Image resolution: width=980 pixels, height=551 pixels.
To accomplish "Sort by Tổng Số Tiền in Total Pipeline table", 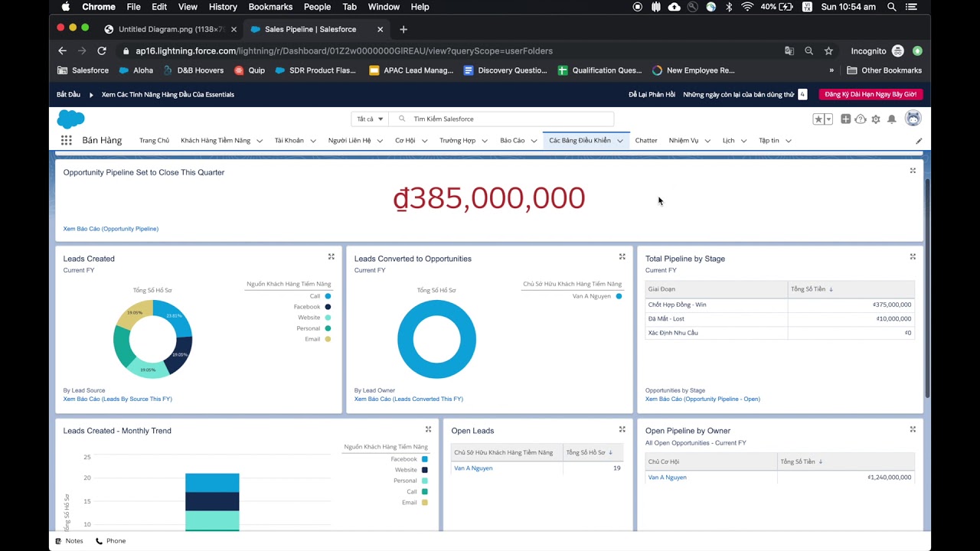I will tap(812, 289).
